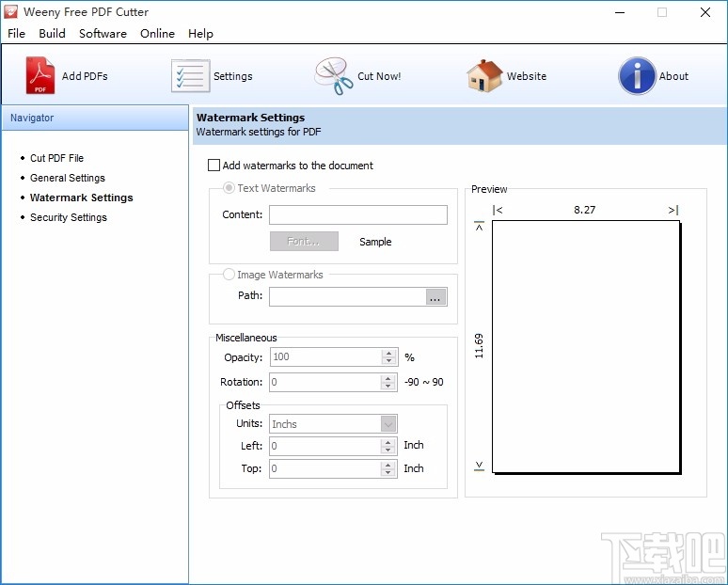This screenshot has width=728, height=585.
Task: Open the Online menu
Action: coord(157,34)
